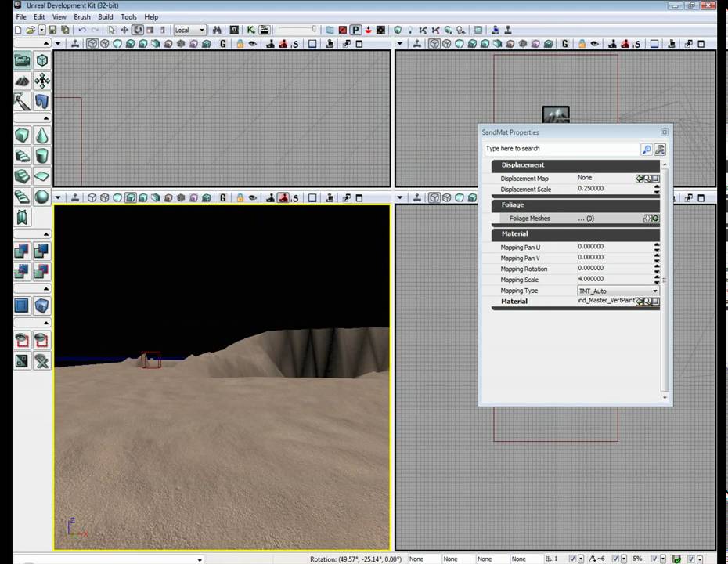
Task: Toggle the checkbox next to grid snap value 1
Action: pos(572,559)
